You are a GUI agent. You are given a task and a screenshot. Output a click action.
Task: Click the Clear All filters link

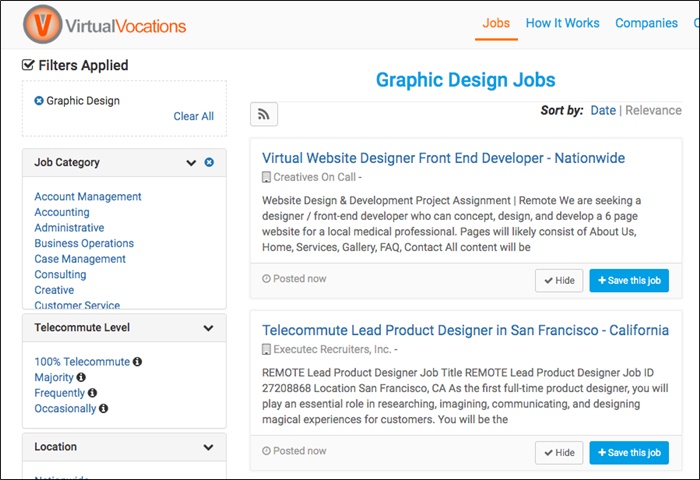click(x=193, y=116)
